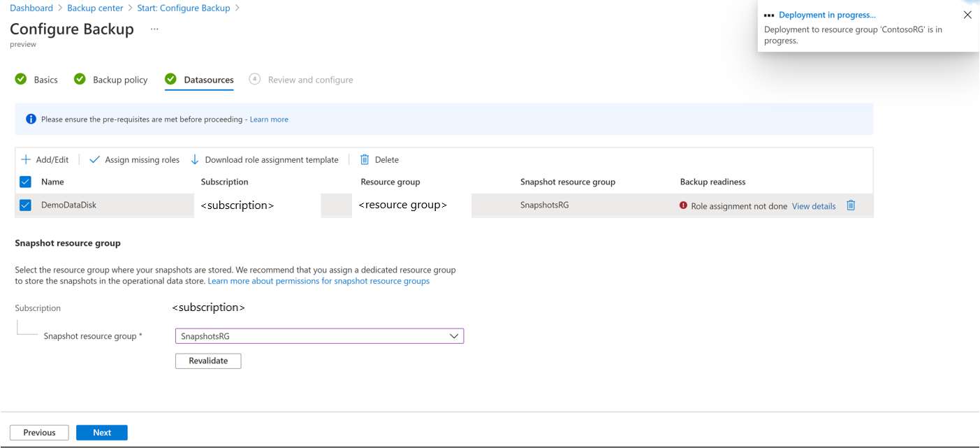Navigate to Backup center breadcrumb

tap(95, 8)
